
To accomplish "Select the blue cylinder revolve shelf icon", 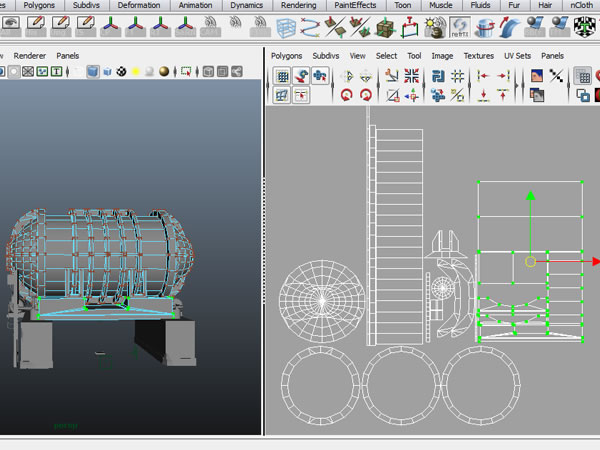I will pyautogui.click(x=485, y=28).
